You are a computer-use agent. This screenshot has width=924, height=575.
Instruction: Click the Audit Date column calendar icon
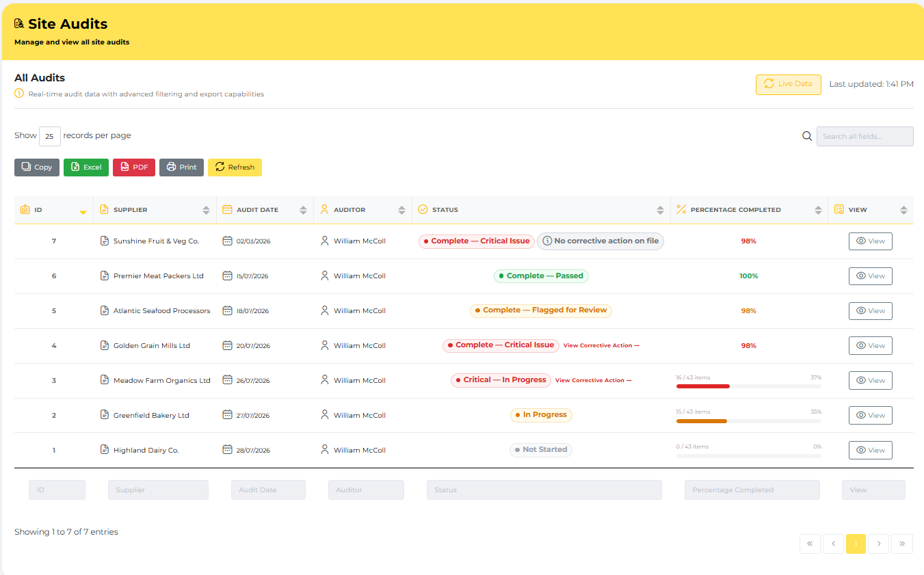227,210
